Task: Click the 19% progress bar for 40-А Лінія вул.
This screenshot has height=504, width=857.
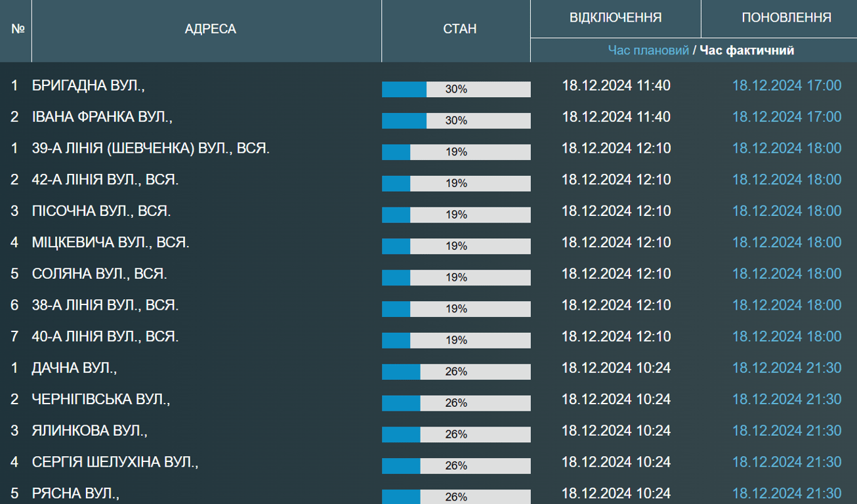Action: 456,340
